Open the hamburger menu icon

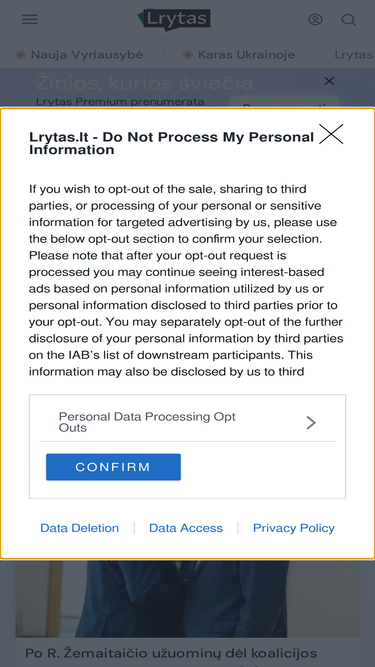pyautogui.click(x=30, y=20)
